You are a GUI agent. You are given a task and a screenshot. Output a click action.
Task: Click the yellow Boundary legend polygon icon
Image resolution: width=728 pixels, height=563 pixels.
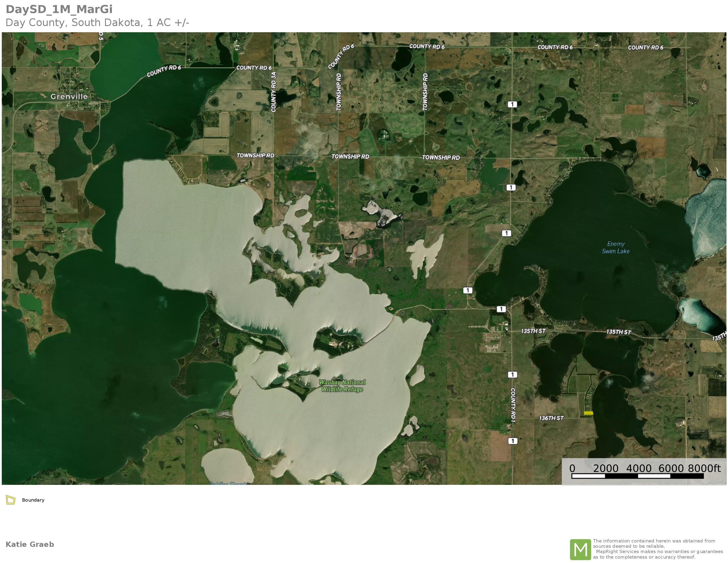click(x=11, y=500)
